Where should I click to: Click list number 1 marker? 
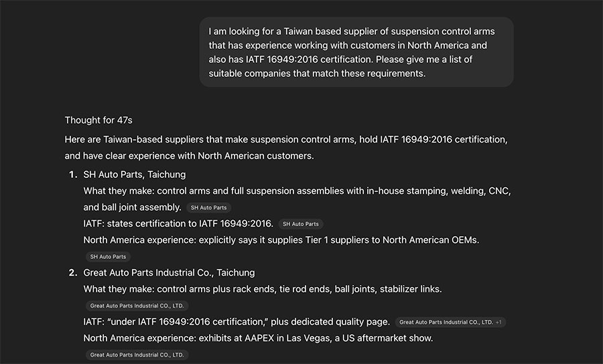click(x=72, y=175)
